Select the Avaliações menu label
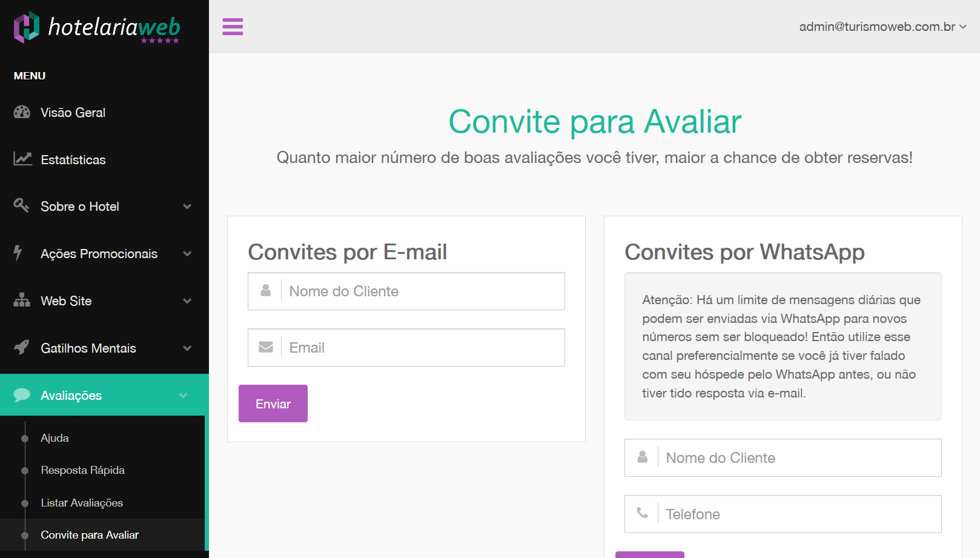The image size is (980, 558). 71,396
